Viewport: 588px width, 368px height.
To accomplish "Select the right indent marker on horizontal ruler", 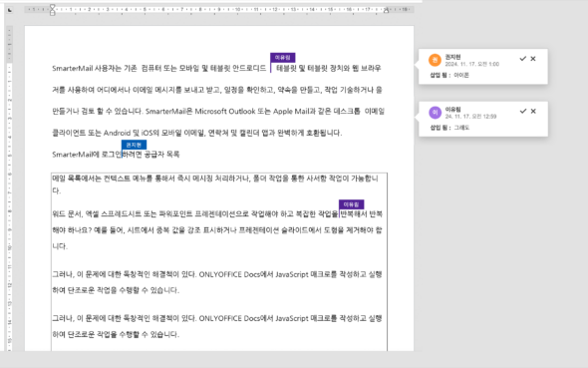I will pos(386,11).
